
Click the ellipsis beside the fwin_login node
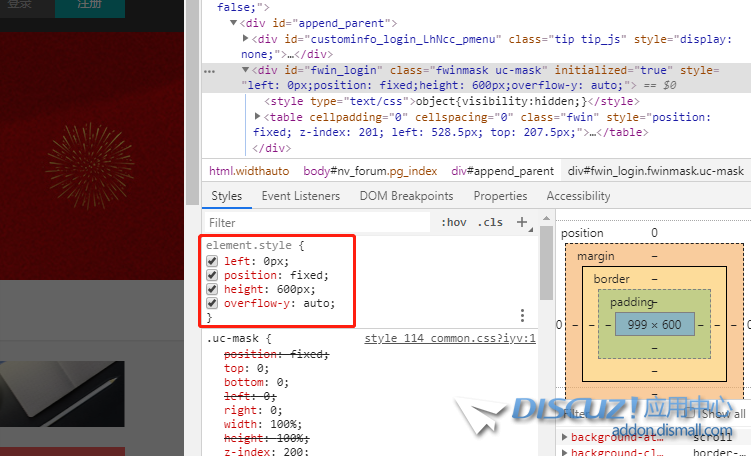[x=209, y=71]
